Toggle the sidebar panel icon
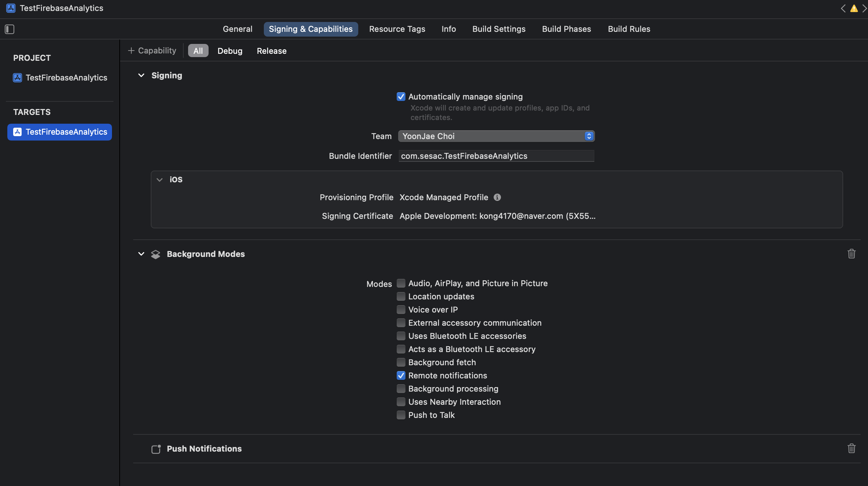 point(10,29)
